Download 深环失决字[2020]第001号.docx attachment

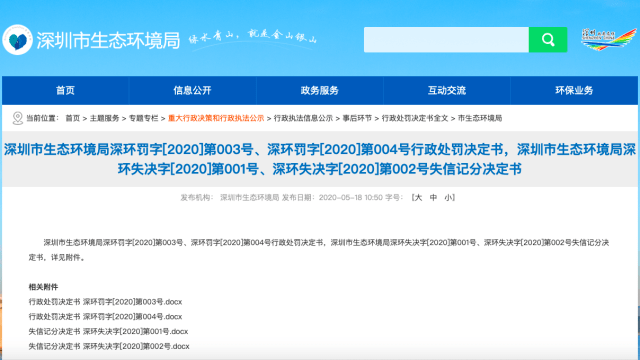[108, 331]
